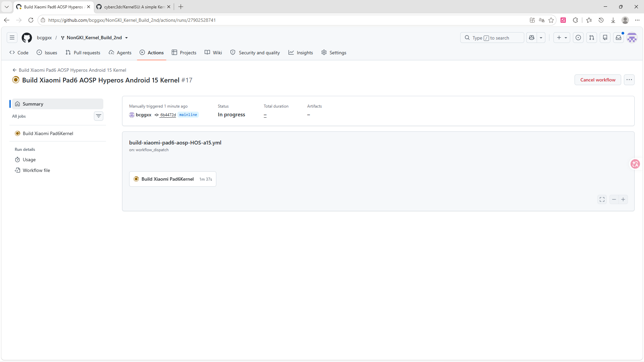The width and height of the screenshot is (644, 362).
Task: Open the Pull requests icon in header
Action: pyautogui.click(x=592, y=38)
